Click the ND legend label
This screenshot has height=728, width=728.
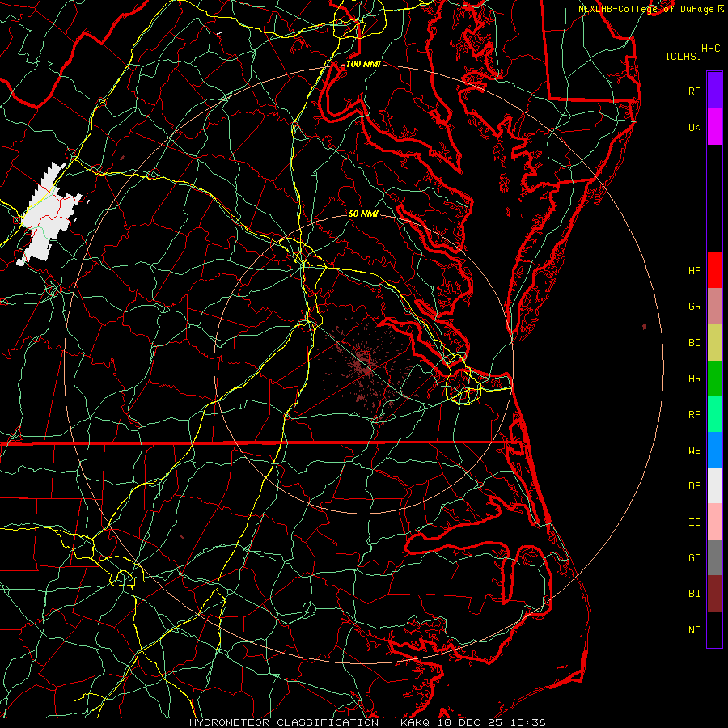point(694,630)
